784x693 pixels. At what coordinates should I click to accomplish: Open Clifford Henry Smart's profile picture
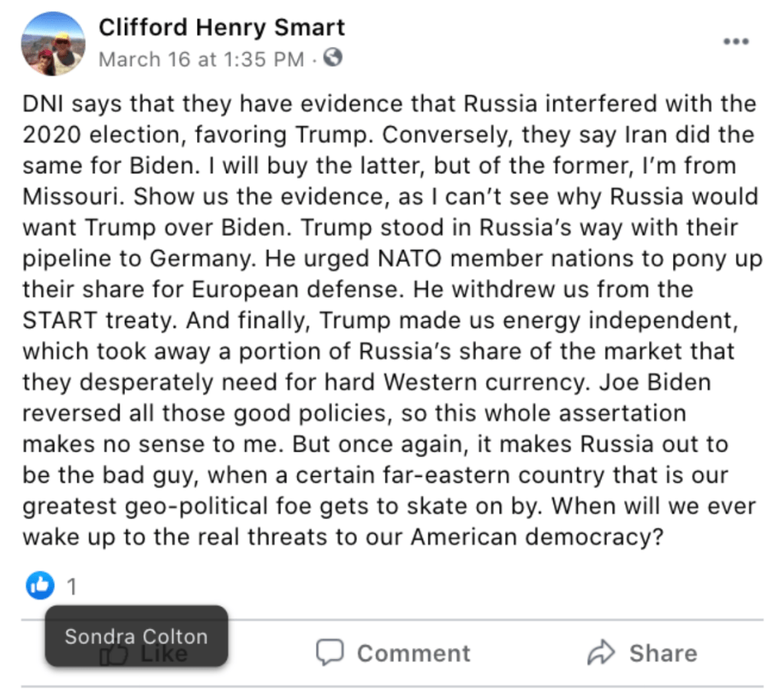[53, 44]
